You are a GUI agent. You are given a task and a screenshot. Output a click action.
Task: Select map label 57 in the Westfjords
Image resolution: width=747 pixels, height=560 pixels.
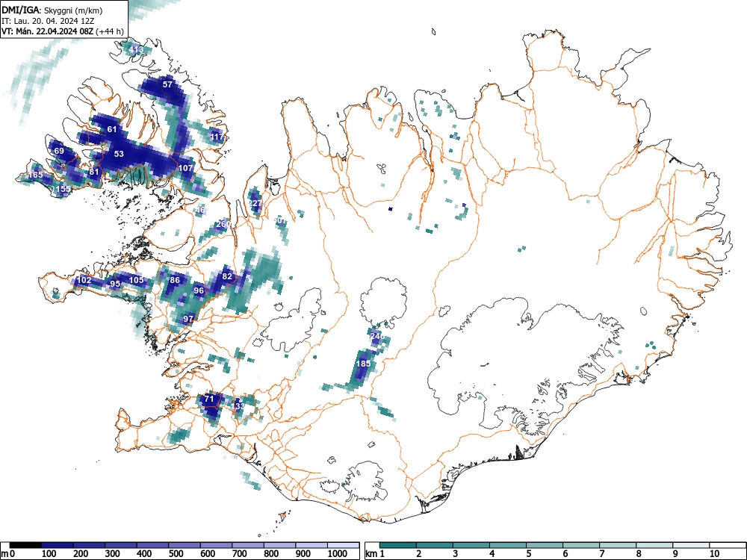tap(167, 84)
